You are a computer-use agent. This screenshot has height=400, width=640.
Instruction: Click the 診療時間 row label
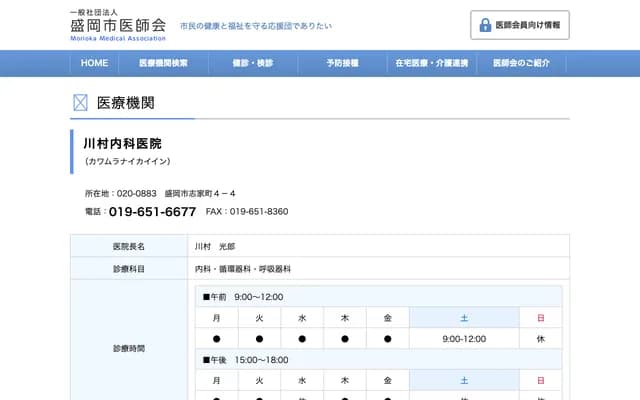pos(129,348)
